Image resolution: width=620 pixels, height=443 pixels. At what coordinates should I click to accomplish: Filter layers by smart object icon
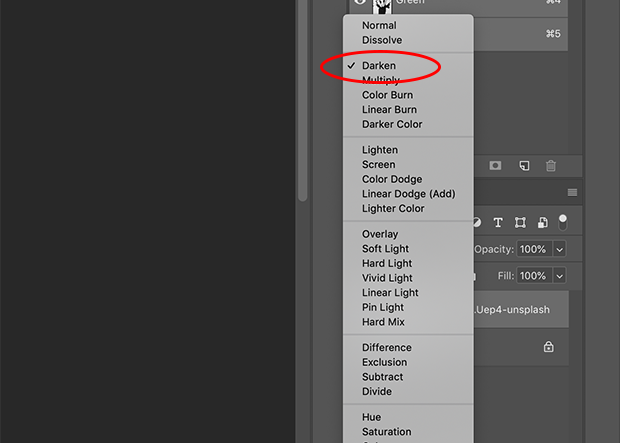coord(542,223)
